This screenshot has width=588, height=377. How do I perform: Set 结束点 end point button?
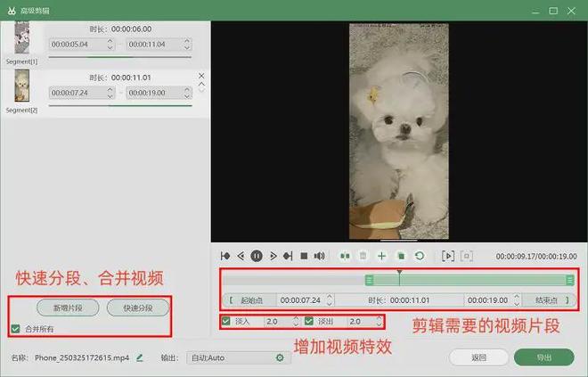click(x=549, y=300)
